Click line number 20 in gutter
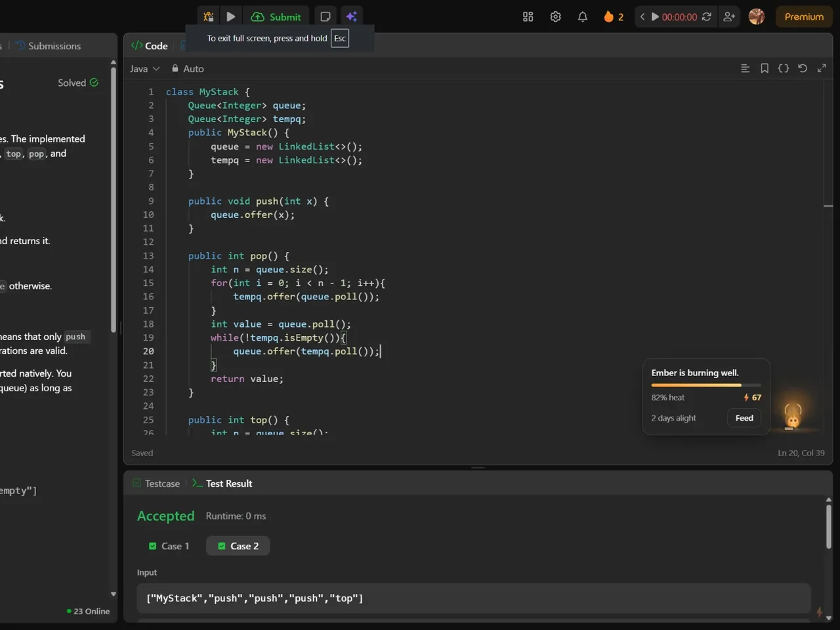This screenshot has height=630, width=840. coord(148,351)
